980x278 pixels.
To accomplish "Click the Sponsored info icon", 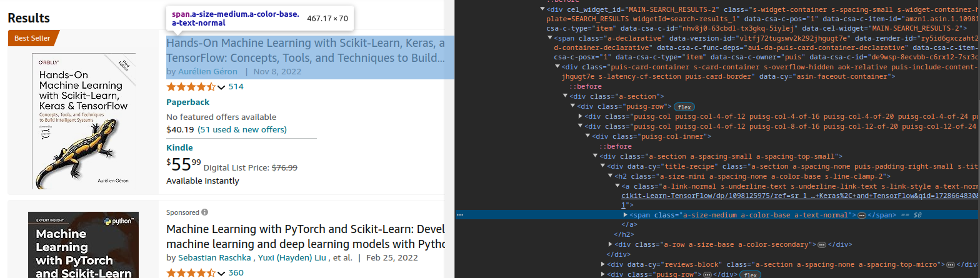I will (x=205, y=212).
